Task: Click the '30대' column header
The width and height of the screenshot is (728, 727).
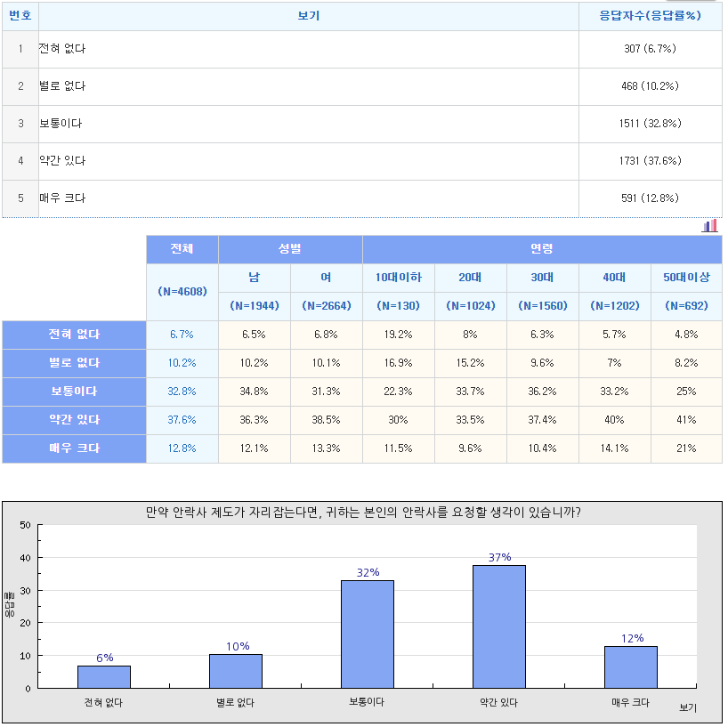Action: 542,278
